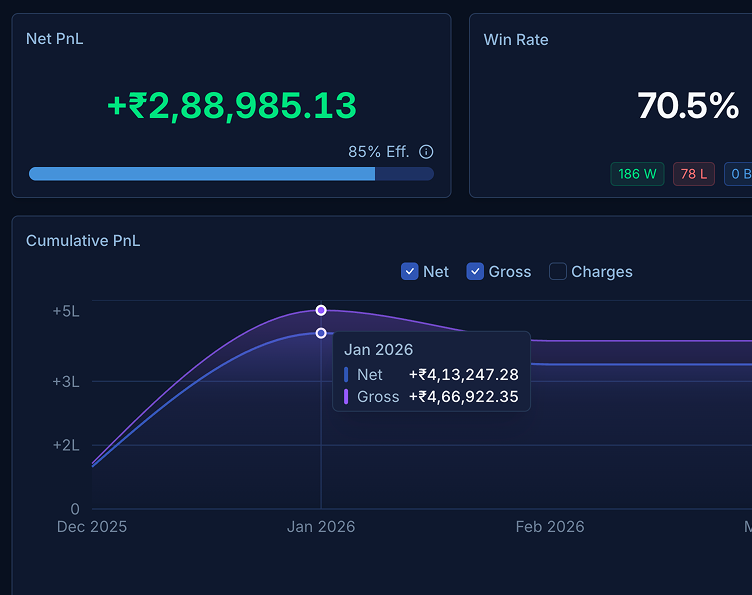Click the red 78 L badge
Screen dimensions: 752x595
pyautogui.click(x=693, y=174)
